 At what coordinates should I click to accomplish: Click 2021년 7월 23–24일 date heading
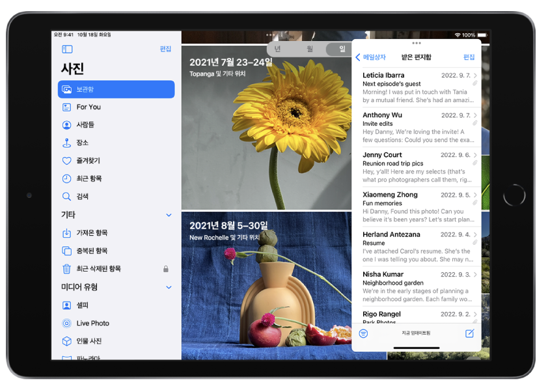click(x=230, y=63)
